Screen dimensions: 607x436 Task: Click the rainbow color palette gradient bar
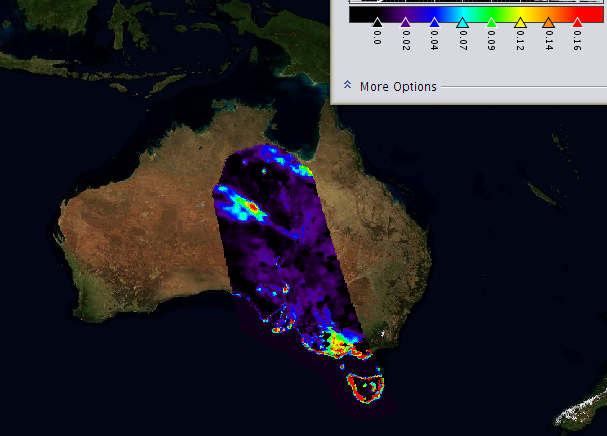[476, 15]
